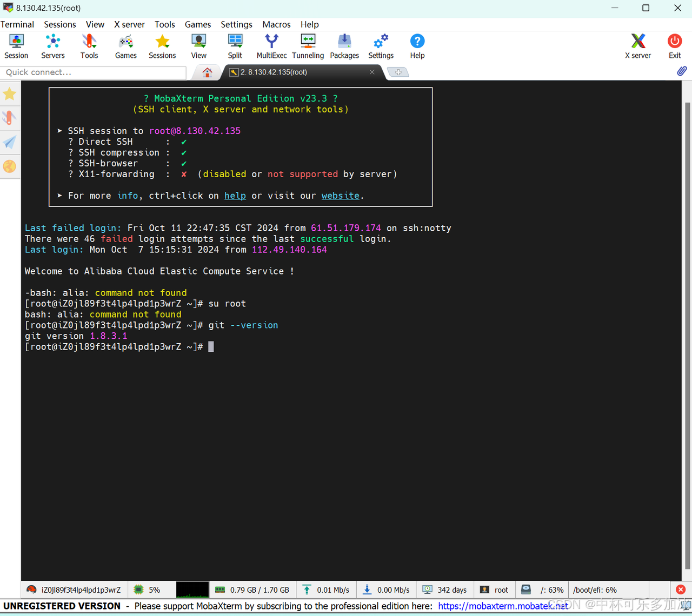Open the X server menu in menu bar

129,24
